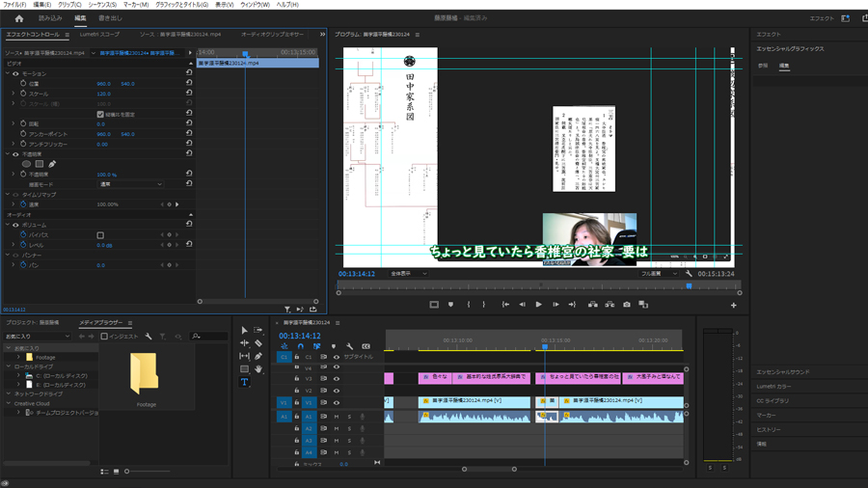The image size is (868, 488).
Task: Expand the Scale property
Action: [x=14, y=94]
